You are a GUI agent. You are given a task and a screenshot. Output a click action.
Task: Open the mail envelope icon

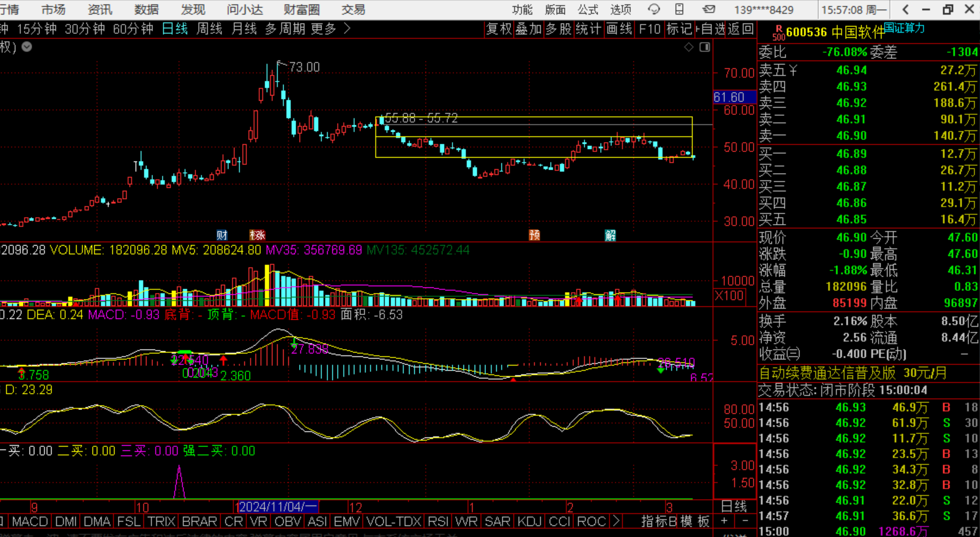(x=709, y=9)
